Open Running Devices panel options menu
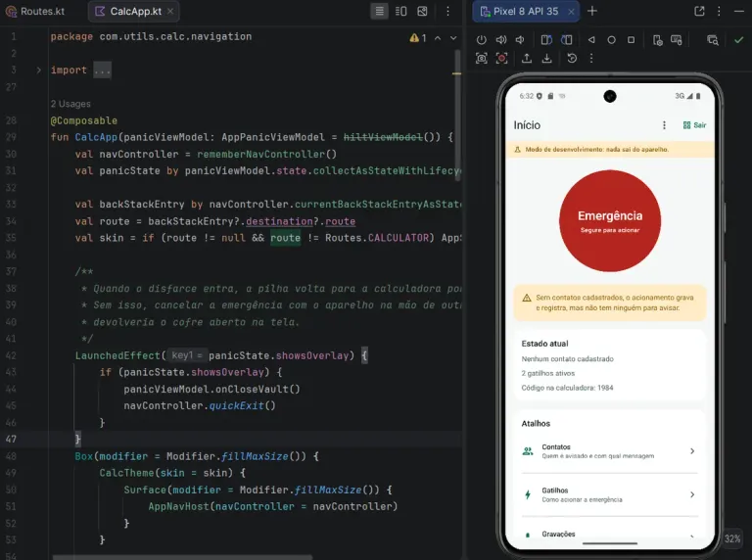 coord(719,11)
